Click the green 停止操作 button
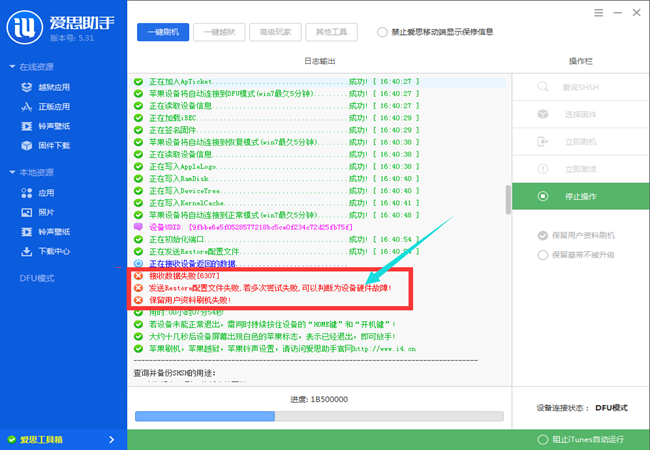 tap(580, 196)
